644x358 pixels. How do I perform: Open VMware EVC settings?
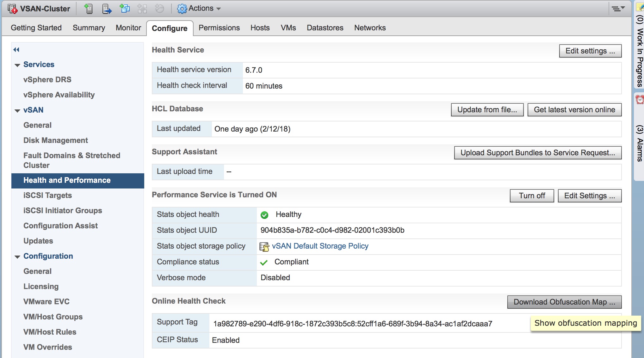(46, 302)
